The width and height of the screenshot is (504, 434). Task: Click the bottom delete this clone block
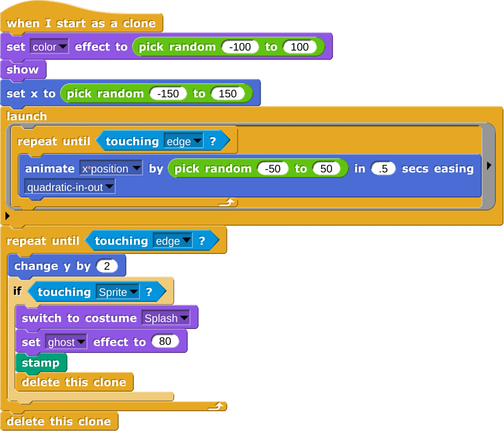click(60, 421)
